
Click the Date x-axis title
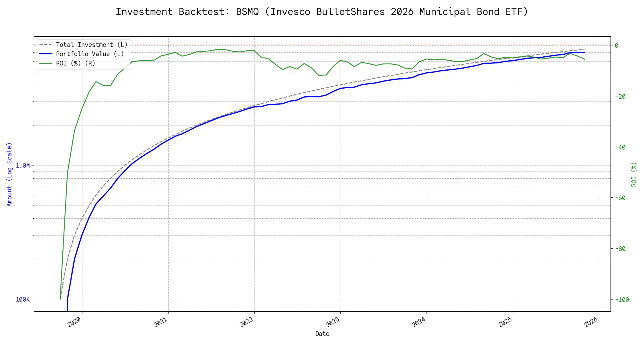click(x=322, y=334)
